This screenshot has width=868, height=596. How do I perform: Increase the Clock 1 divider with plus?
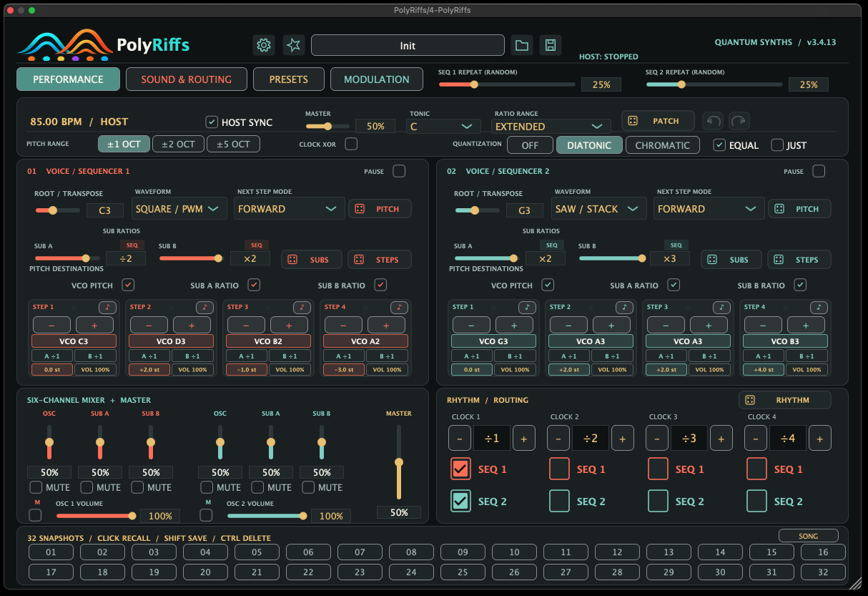(x=523, y=438)
